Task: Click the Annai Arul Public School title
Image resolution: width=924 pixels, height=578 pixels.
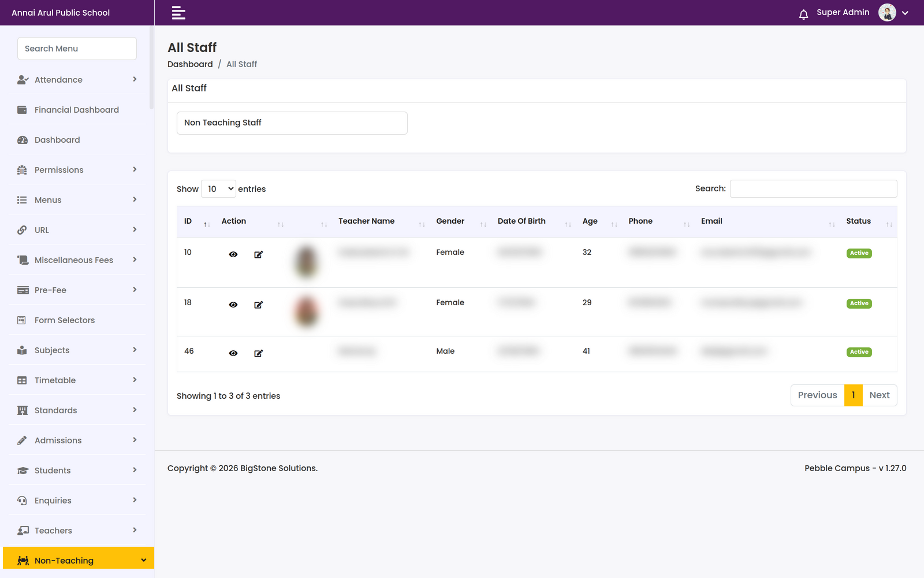Action: (61, 13)
